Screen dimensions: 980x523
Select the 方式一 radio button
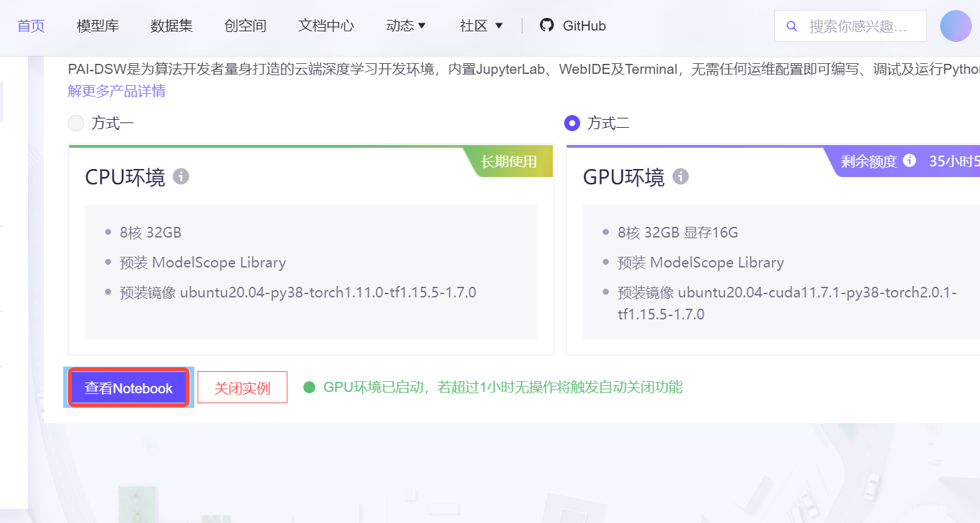pos(77,123)
